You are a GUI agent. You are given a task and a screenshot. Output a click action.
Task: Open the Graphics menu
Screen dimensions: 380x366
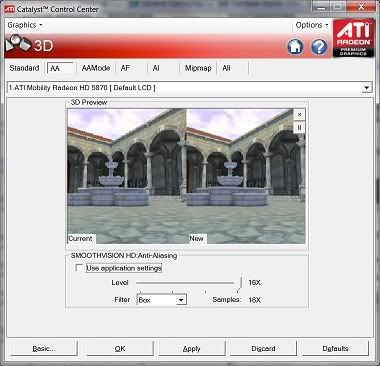25,25
